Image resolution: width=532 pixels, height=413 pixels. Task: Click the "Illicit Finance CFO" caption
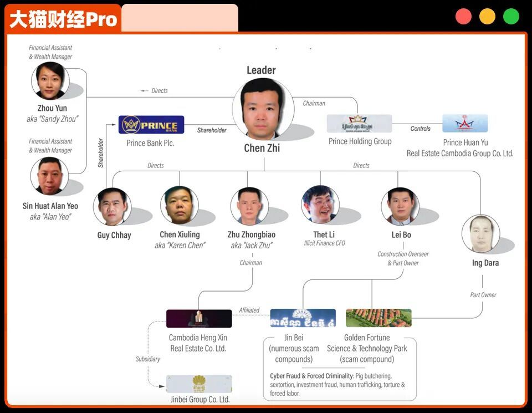tap(325, 243)
